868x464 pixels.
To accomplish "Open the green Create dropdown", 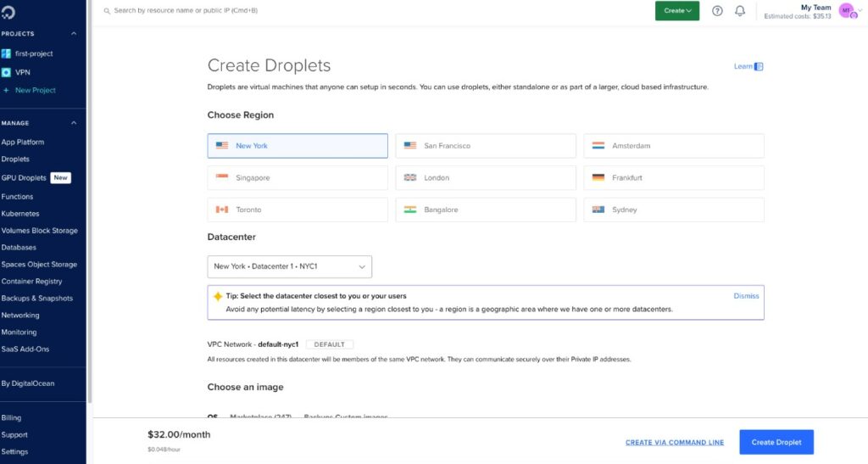I will tap(677, 10).
